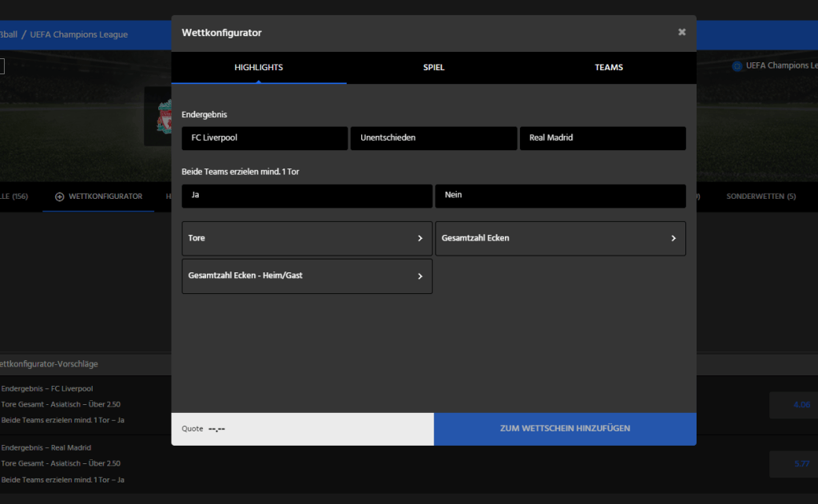Image resolution: width=818 pixels, height=504 pixels.
Task: Expand the Tore section
Action: tap(307, 239)
